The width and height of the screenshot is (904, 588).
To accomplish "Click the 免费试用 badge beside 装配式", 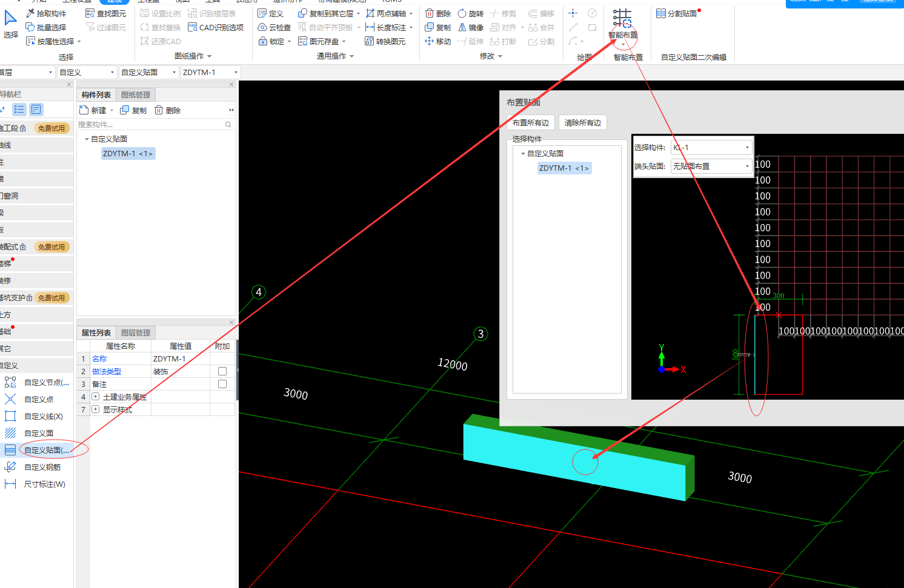I will [x=52, y=247].
